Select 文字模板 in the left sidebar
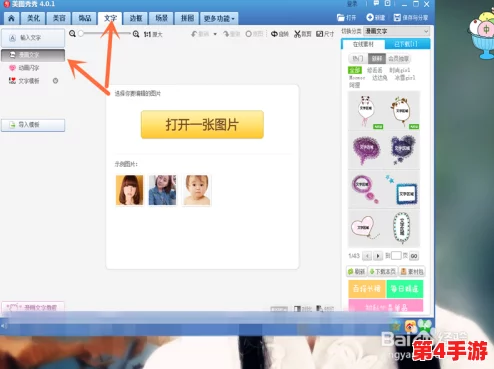 click(29, 81)
